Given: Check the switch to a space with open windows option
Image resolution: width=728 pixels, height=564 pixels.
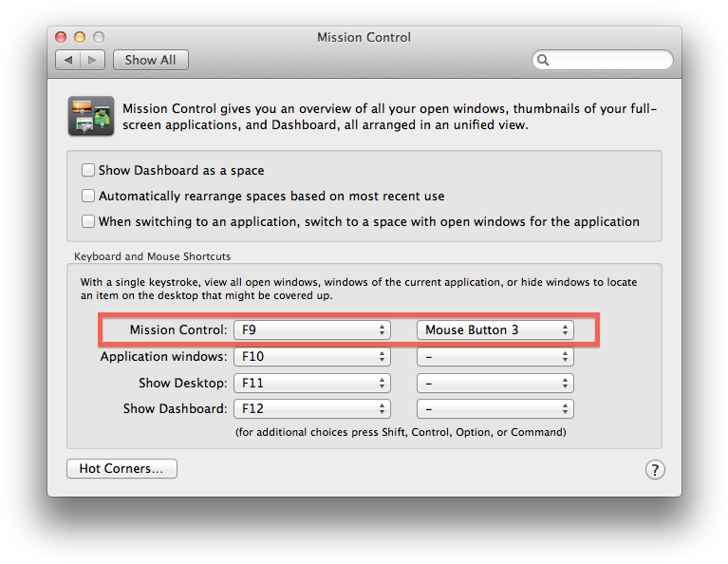Looking at the screenshot, I should tap(88, 221).
